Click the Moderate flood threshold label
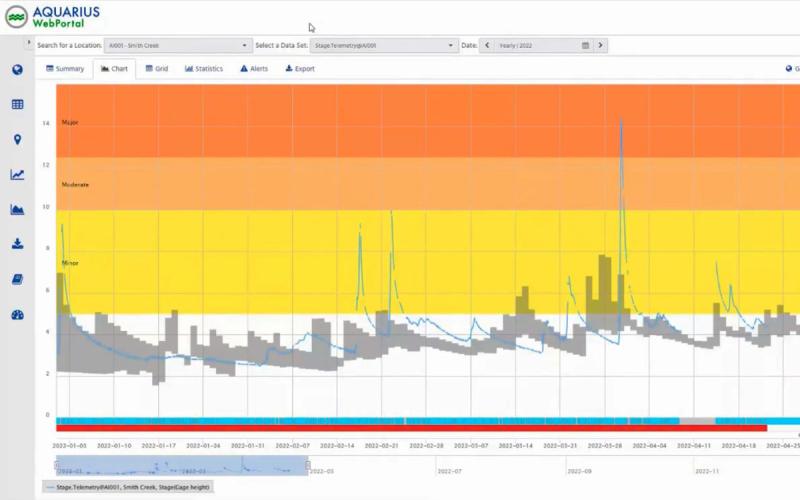Screen dimensions: 800x500 [75, 185]
